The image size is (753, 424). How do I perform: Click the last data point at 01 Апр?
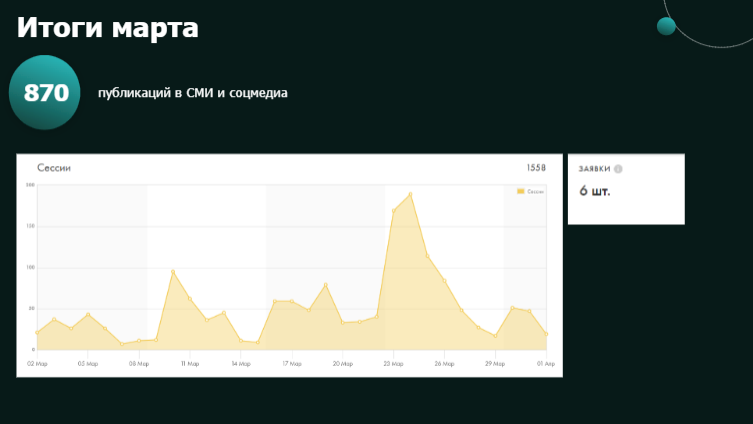click(x=547, y=334)
